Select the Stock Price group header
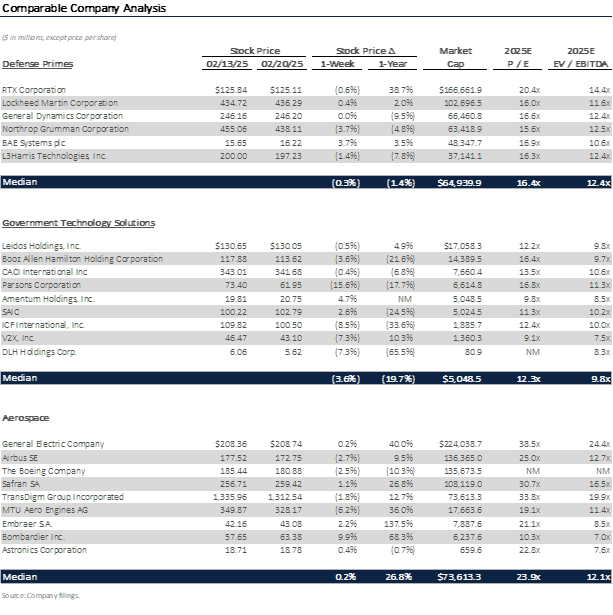613x615 pixels. coord(255,51)
